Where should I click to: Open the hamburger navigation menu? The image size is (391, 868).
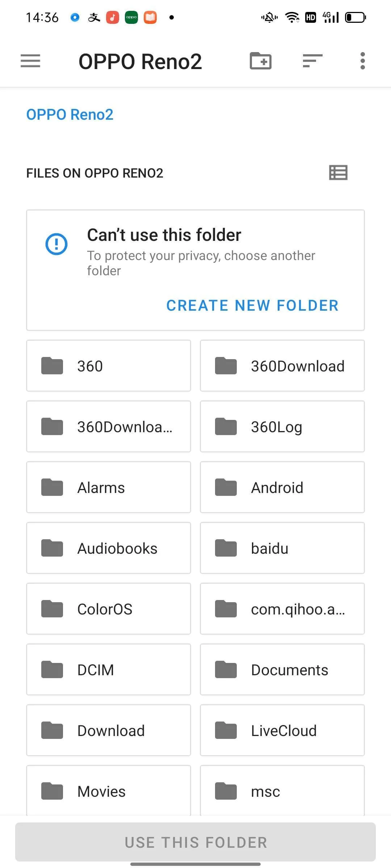point(30,61)
